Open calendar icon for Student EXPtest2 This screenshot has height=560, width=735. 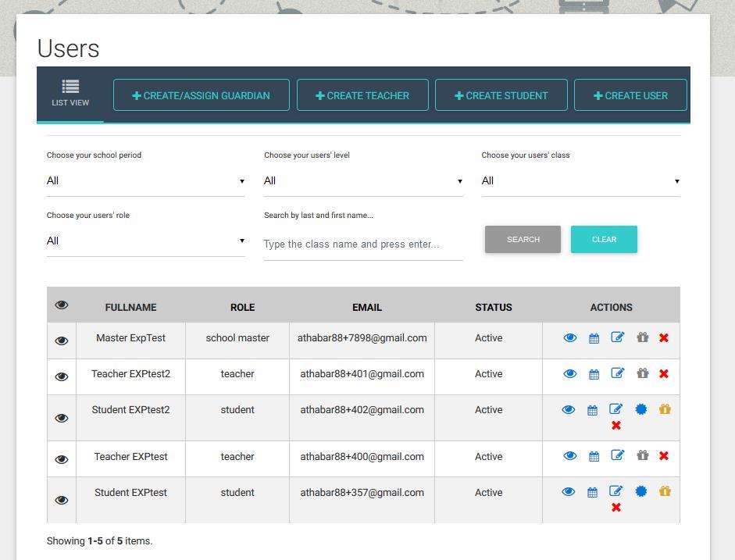[x=593, y=410]
